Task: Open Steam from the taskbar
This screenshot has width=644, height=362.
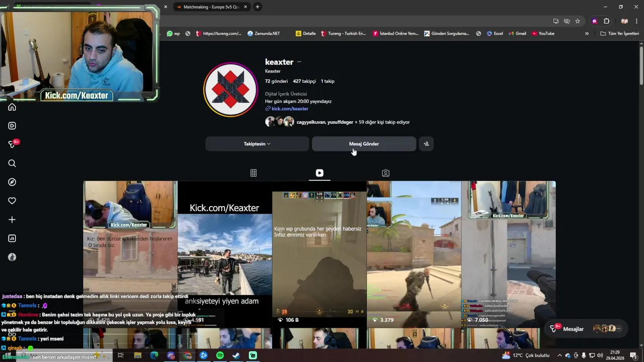Action: (236, 355)
